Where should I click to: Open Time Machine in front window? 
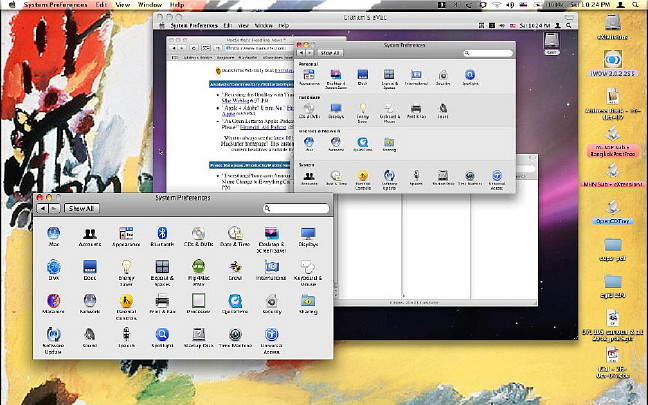pos(235,338)
